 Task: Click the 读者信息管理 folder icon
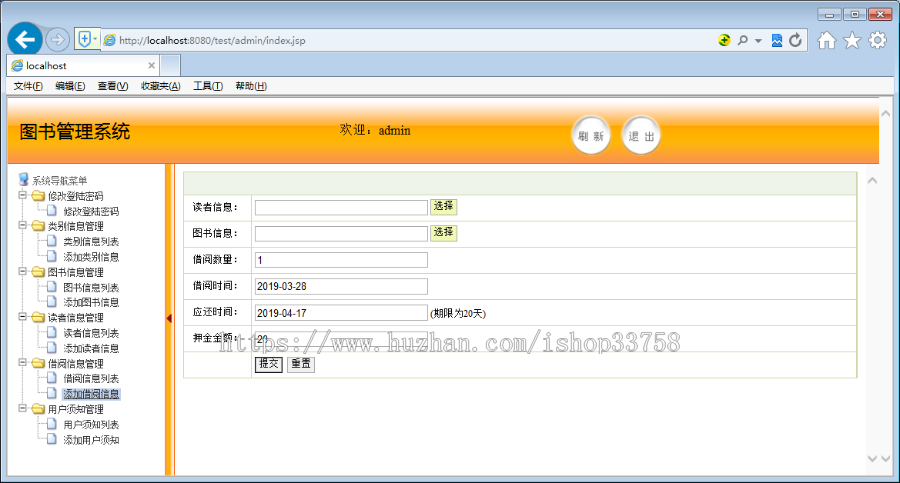tap(38, 317)
